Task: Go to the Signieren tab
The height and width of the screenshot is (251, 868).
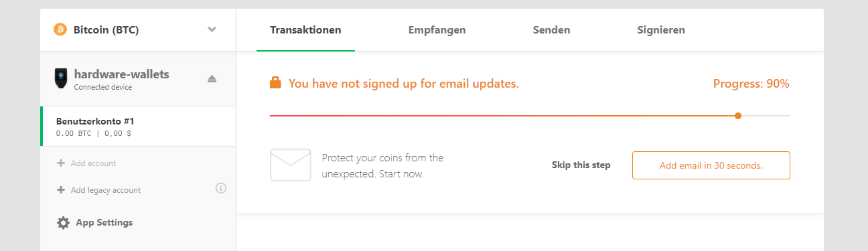Action: 661,30
